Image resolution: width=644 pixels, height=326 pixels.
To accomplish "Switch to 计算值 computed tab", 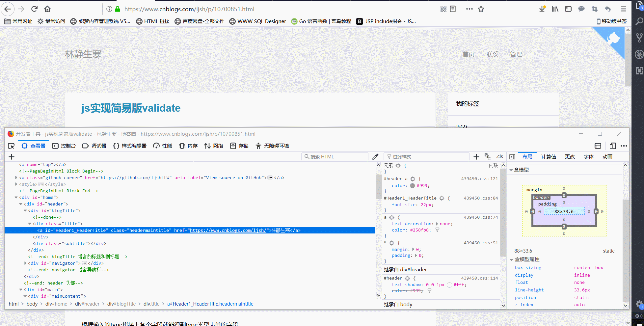I will tap(549, 157).
